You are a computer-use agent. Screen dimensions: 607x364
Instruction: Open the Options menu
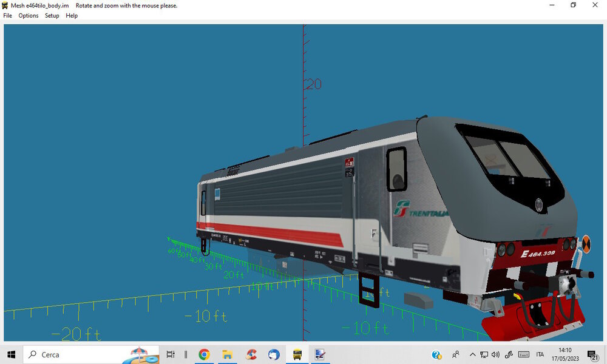(x=29, y=16)
